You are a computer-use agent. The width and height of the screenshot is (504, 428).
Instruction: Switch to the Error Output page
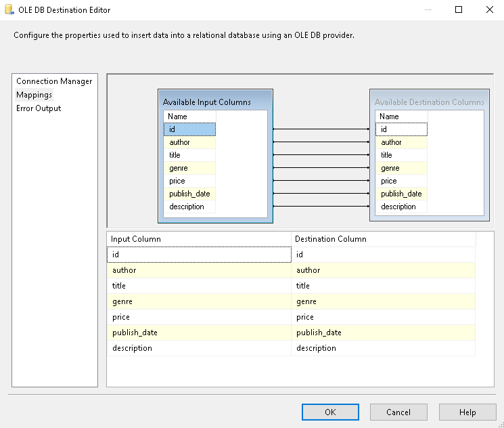coord(39,108)
